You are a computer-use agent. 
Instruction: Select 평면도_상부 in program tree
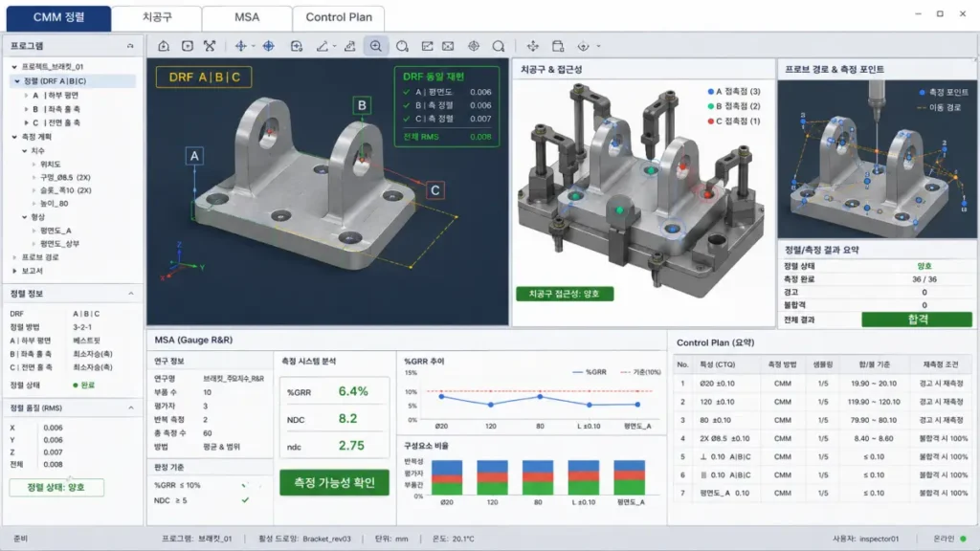(x=60, y=244)
